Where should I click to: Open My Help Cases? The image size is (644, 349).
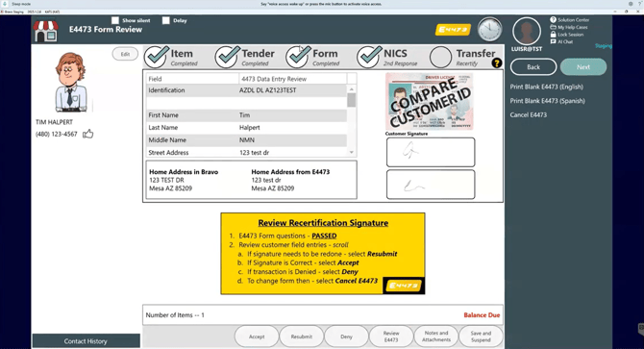coord(572,27)
